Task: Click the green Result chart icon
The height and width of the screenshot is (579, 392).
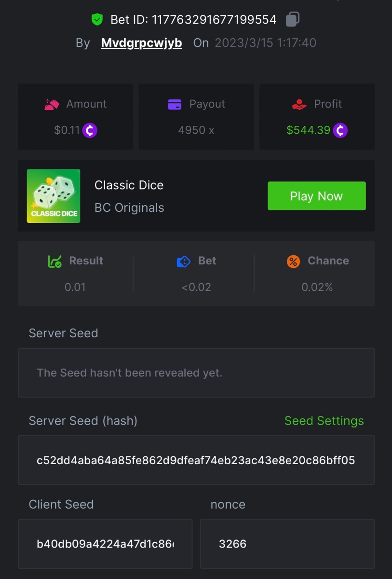Action: pyautogui.click(x=54, y=261)
